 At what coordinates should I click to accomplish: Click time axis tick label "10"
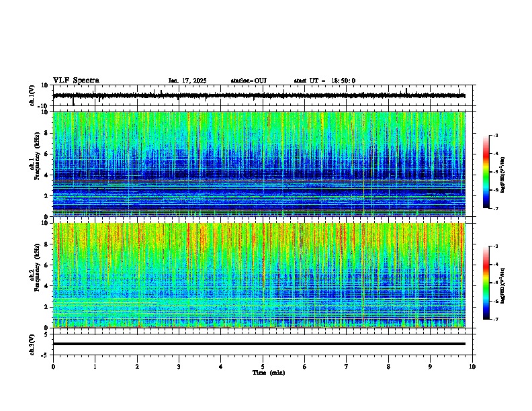pyautogui.click(x=472, y=367)
